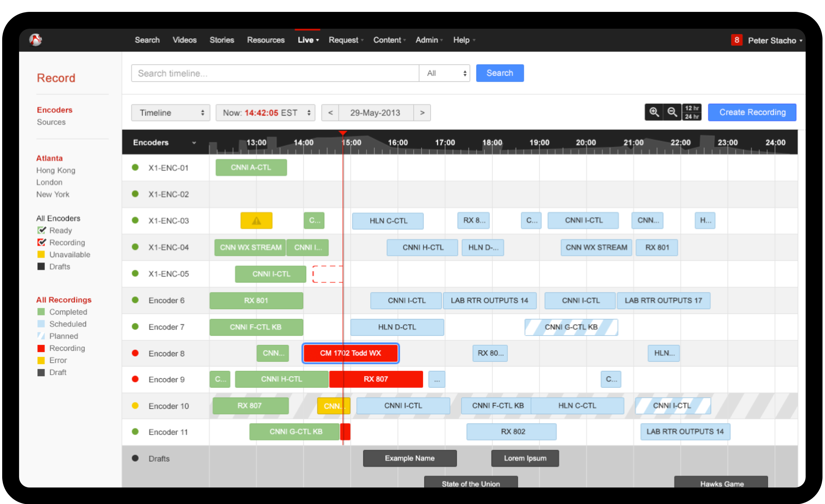Switch to 24 hr view
Image resolution: width=825 pixels, height=504 pixels.
(692, 117)
